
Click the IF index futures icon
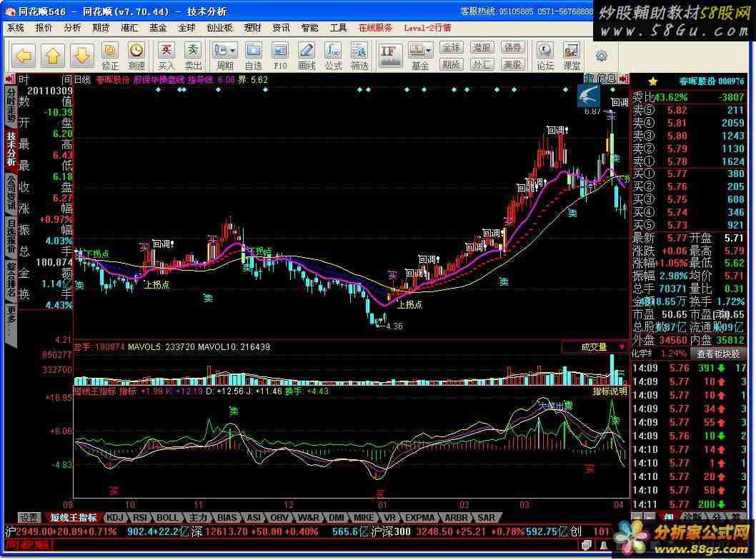[x=389, y=56]
